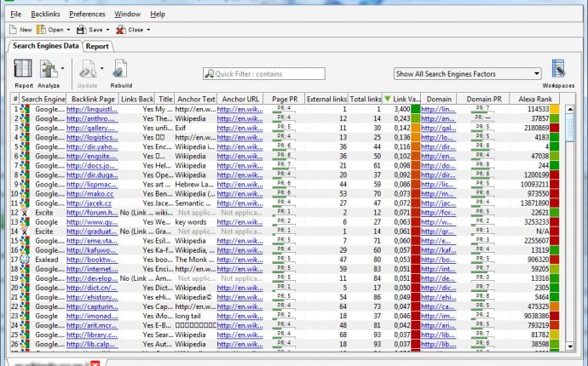This screenshot has width=588, height=366.
Task: Click Excite icon in row 12
Action: 25,213
